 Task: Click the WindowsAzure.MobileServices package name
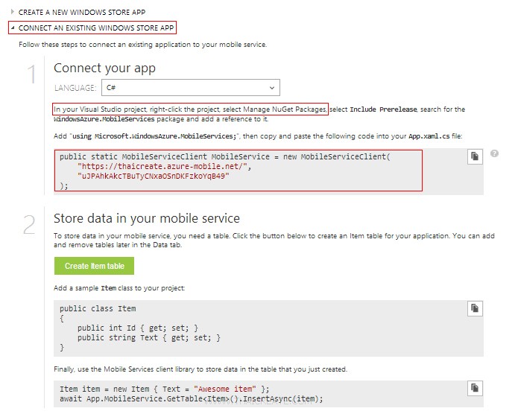point(104,119)
